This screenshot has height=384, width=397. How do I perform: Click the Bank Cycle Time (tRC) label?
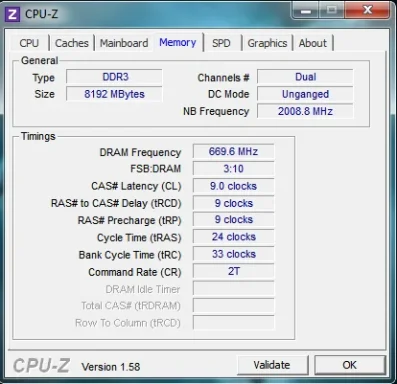point(130,255)
